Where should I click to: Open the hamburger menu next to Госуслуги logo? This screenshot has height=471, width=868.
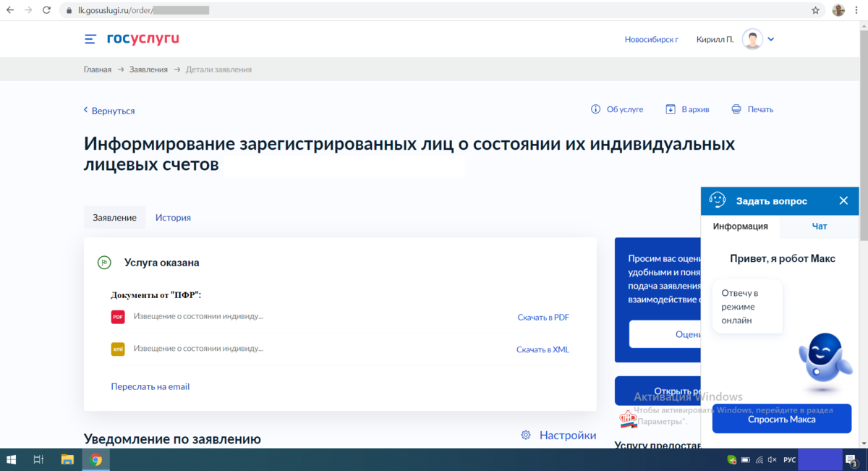point(90,39)
